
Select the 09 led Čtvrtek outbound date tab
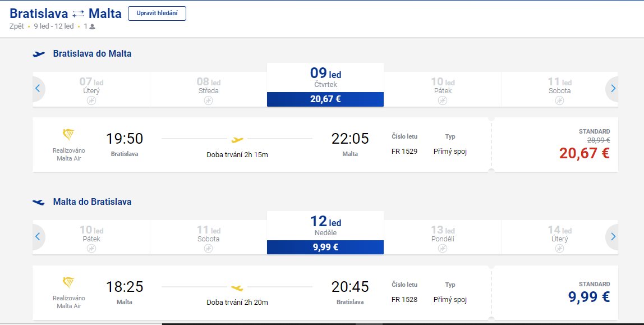(x=325, y=85)
